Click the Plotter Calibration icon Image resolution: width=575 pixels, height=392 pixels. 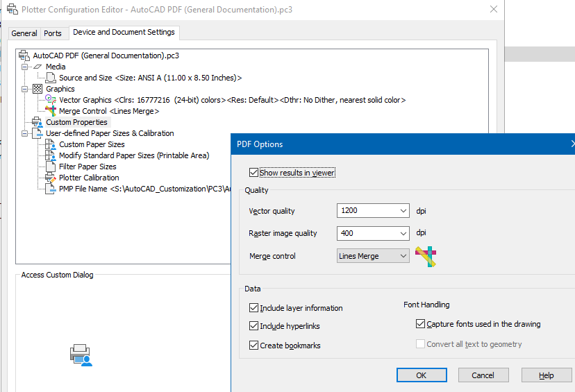51,178
